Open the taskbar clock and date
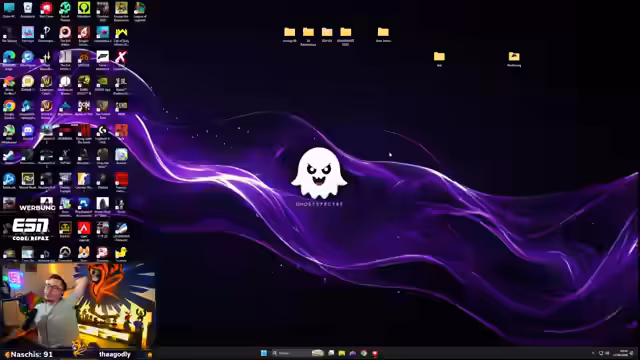The height and width of the screenshot is (360, 640). 623,353
